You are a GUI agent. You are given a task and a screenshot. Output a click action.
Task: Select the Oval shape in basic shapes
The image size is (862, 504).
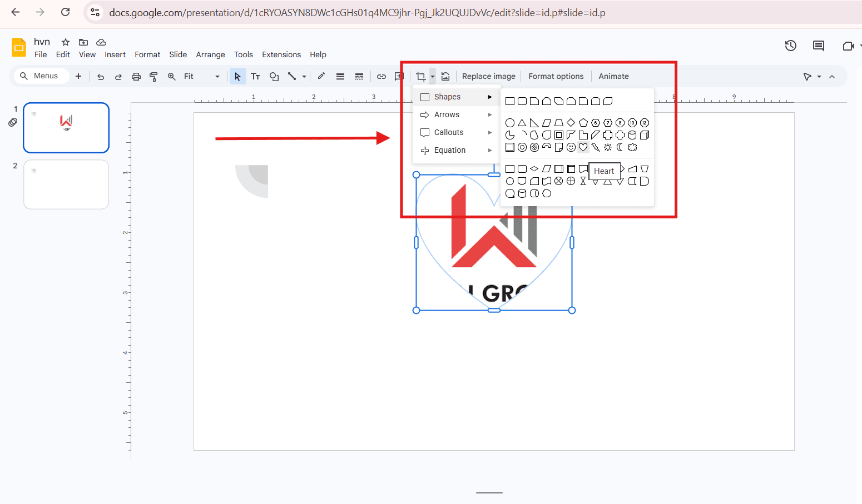(510, 123)
